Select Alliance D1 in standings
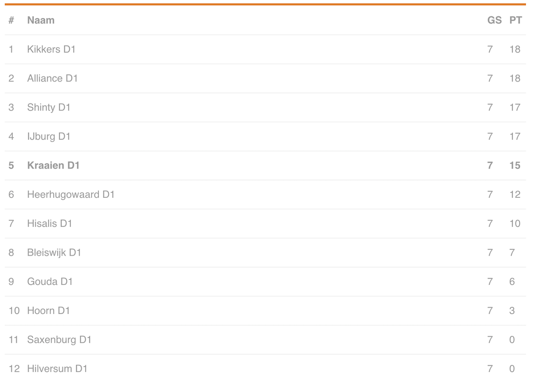This screenshot has height=392, width=538. click(53, 78)
